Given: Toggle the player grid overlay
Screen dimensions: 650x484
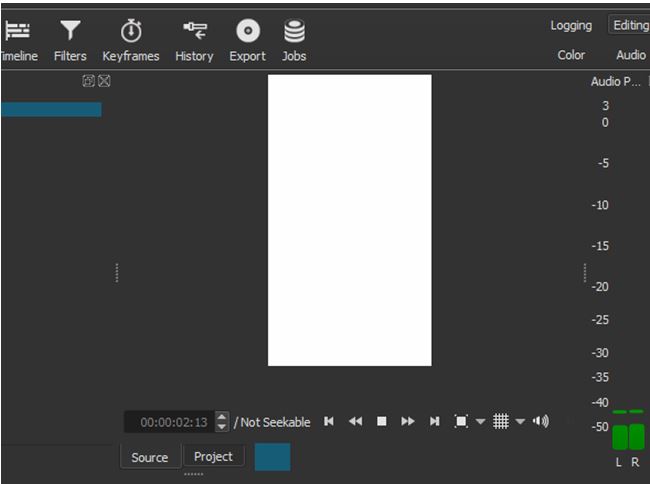Looking at the screenshot, I should coord(501,421).
